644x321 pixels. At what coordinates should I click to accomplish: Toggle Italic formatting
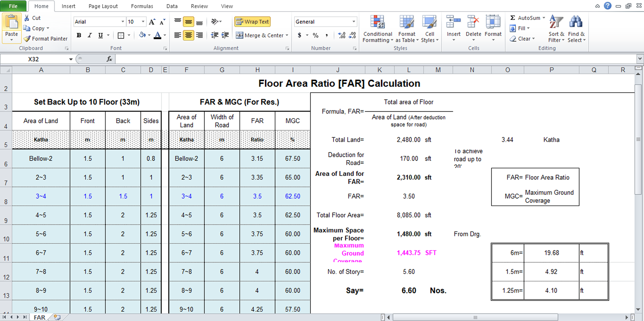click(x=89, y=35)
